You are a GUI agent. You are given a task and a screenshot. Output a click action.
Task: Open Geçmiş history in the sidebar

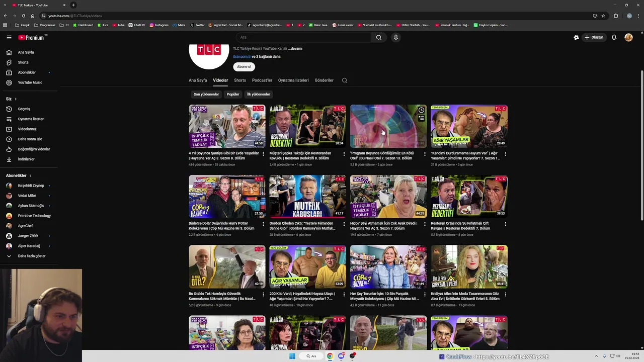tap(24, 109)
